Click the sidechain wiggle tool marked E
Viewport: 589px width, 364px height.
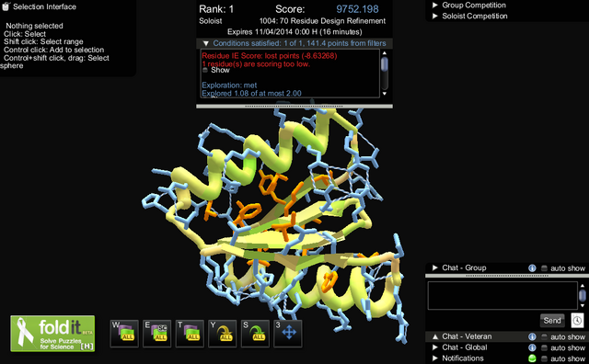[157, 334]
